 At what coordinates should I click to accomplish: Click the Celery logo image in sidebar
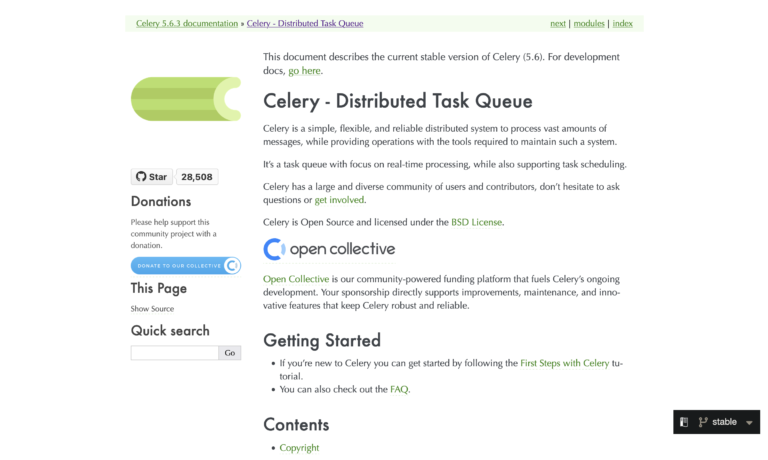(186, 99)
